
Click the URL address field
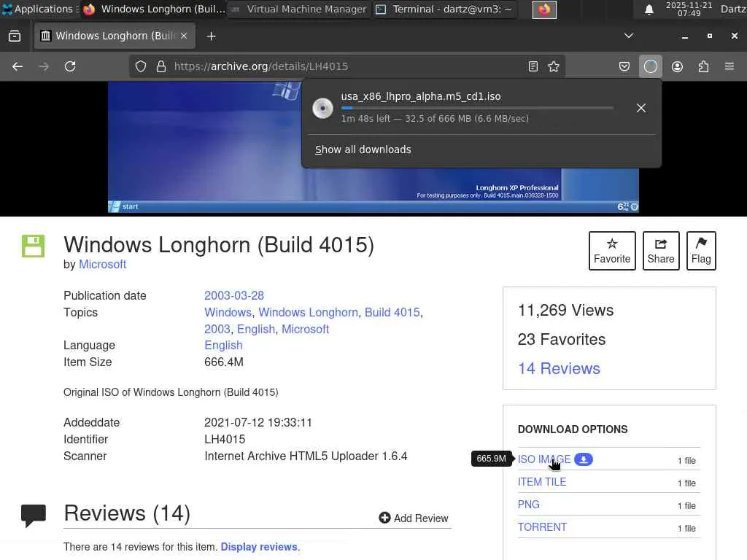point(348,66)
